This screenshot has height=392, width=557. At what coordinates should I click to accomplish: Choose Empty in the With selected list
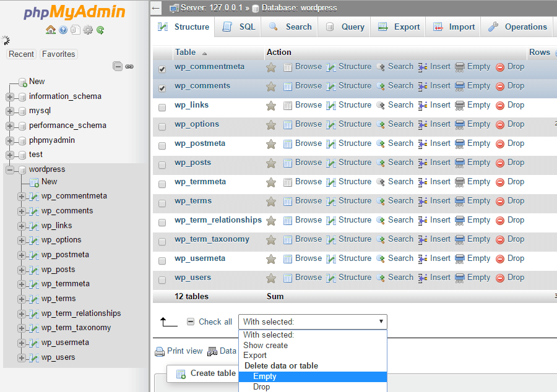click(313, 377)
